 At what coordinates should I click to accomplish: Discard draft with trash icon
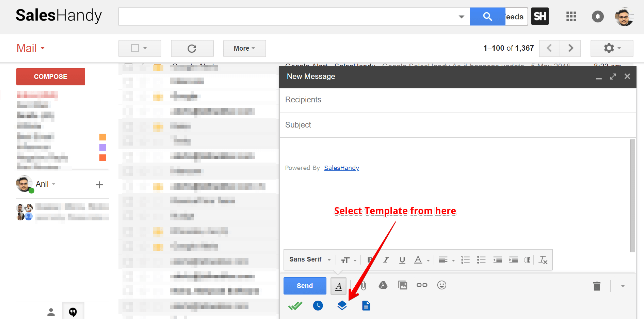click(x=597, y=286)
